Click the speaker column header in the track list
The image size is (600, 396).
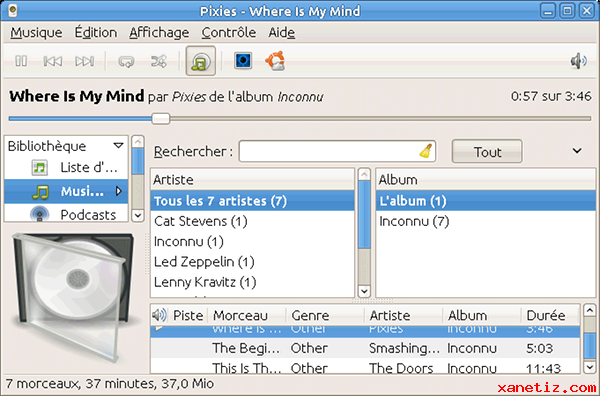159,315
